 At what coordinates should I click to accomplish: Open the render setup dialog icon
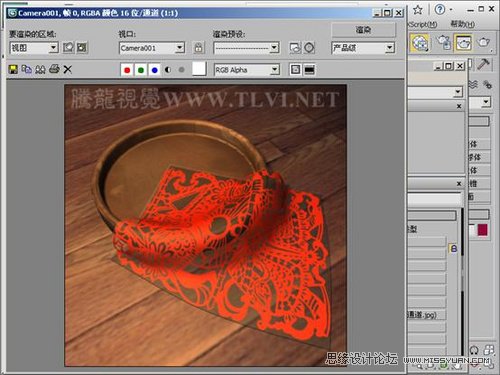click(x=295, y=48)
